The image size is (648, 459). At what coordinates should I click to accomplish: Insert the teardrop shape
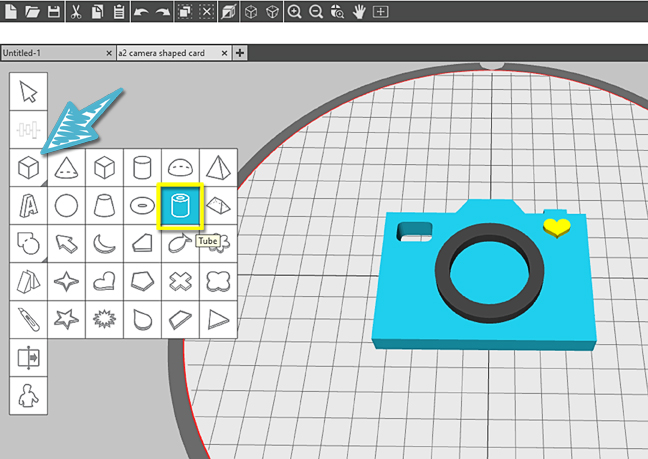pos(143,319)
